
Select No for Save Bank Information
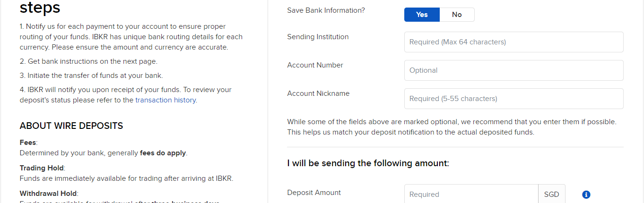(457, 15)
